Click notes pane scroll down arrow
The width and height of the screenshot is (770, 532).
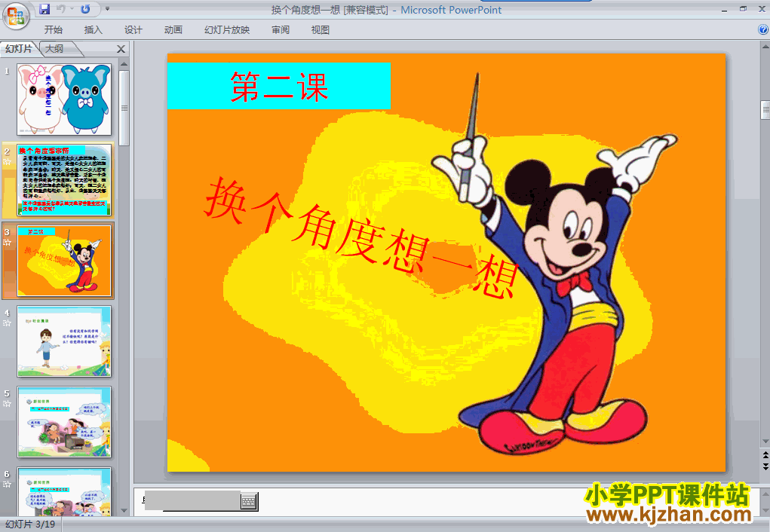coord(765,511)
